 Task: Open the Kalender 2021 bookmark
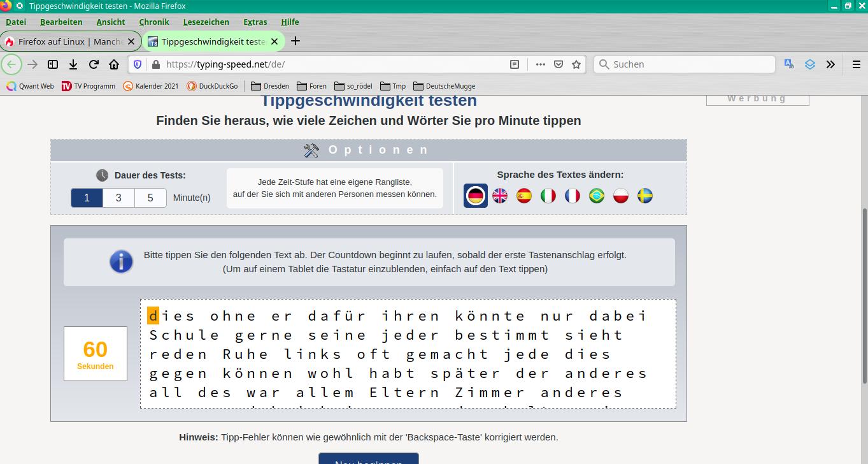click(151, 86)
